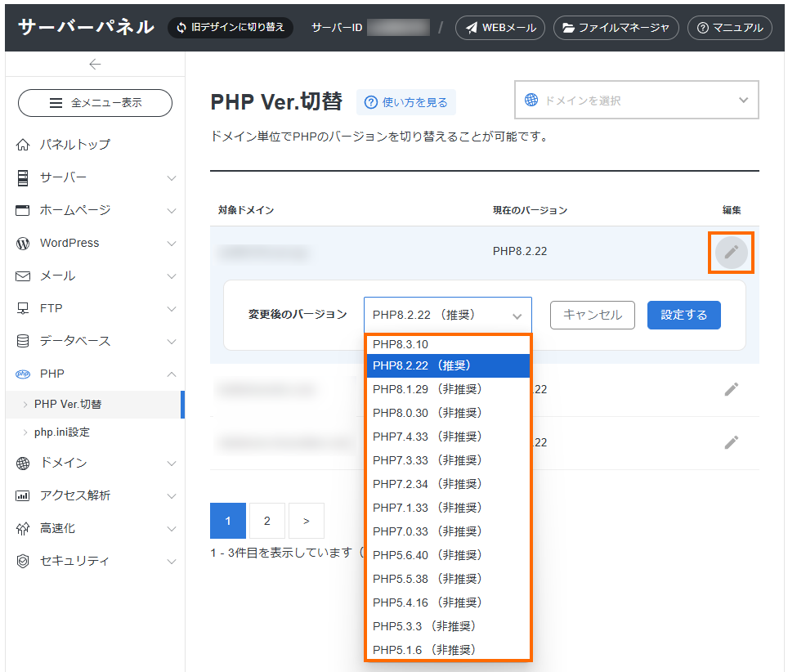Select PHP5.1.6 (非推奨) option

448,649
